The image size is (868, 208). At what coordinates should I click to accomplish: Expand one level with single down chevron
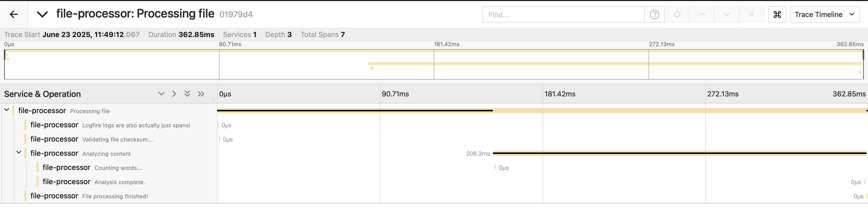(x=161, y=94)
